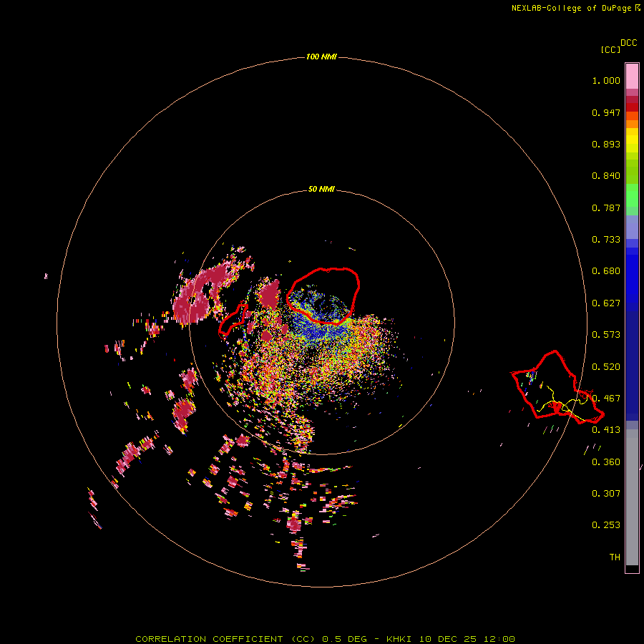The width and height of the screenshot is (644, 644).
Task: Click the 0.787 legend value
Action: (x=606, y=208)
